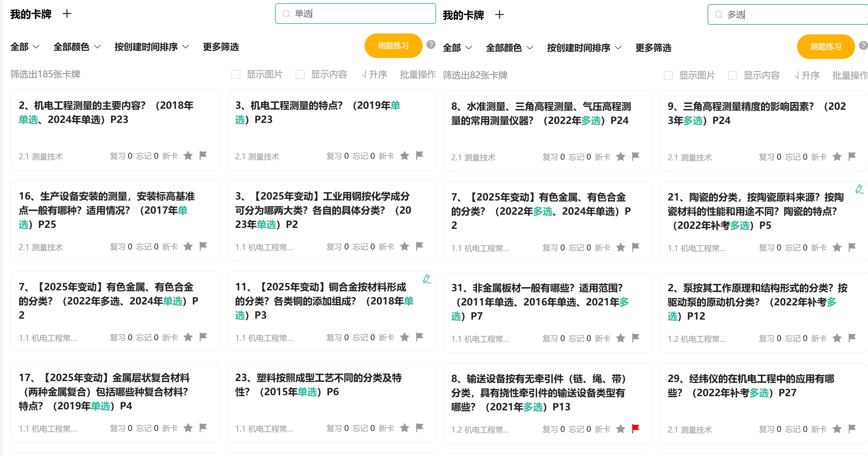Click 筛选出185张卡牌 count text
The width and height of the screenshot is (868, 457).
click(x=45, y=74)
